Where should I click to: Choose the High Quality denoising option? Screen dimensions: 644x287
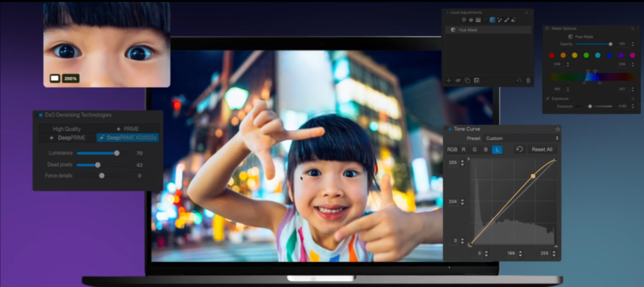(x=67, y=128)
